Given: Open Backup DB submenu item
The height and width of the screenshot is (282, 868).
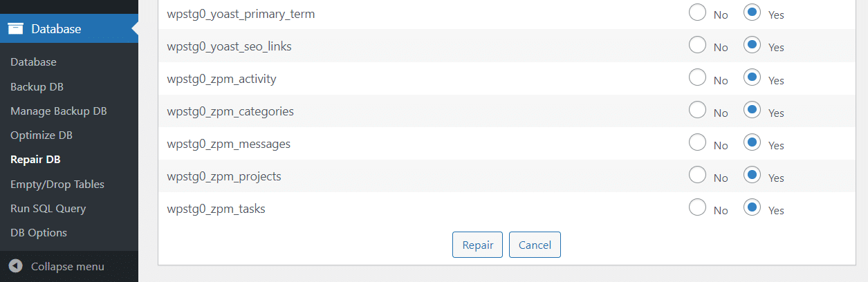Looking at the screenshot, I should pos(37,86).
